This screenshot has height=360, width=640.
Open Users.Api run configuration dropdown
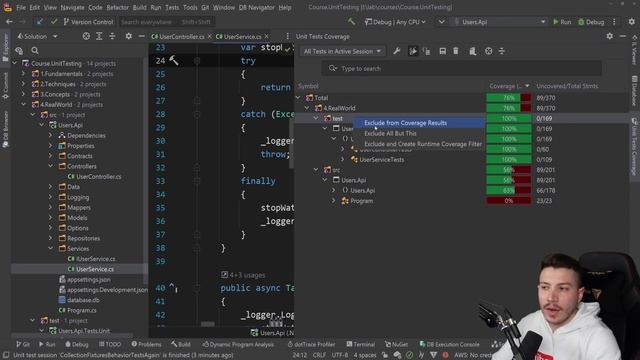(x=499, y=22)
